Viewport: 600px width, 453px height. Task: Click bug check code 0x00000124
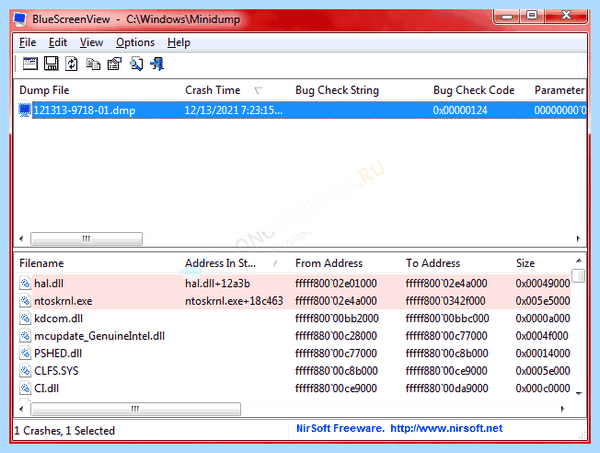point(460,111)
